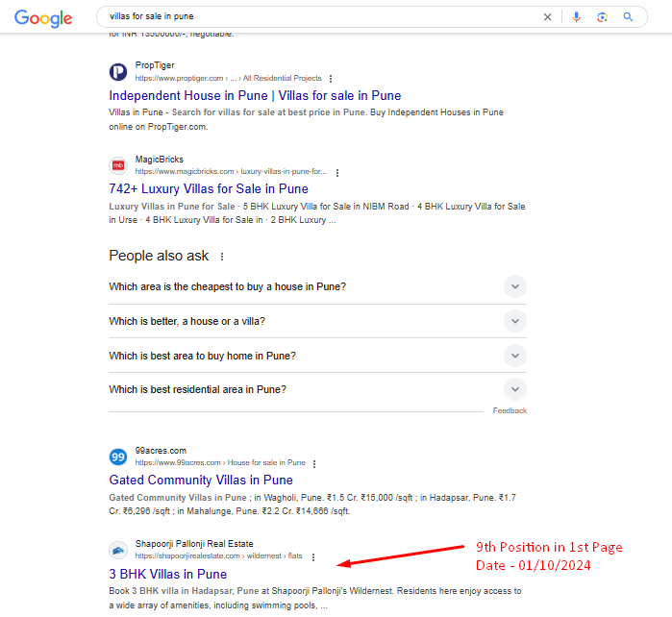Expand cheapest area to buy house question

coord(515,286)
